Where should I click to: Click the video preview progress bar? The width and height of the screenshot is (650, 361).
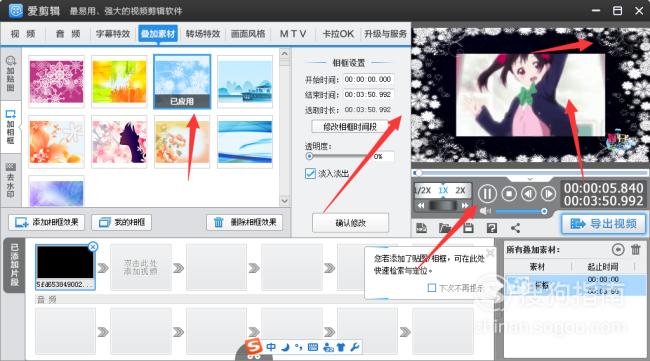tap(531, 172)
